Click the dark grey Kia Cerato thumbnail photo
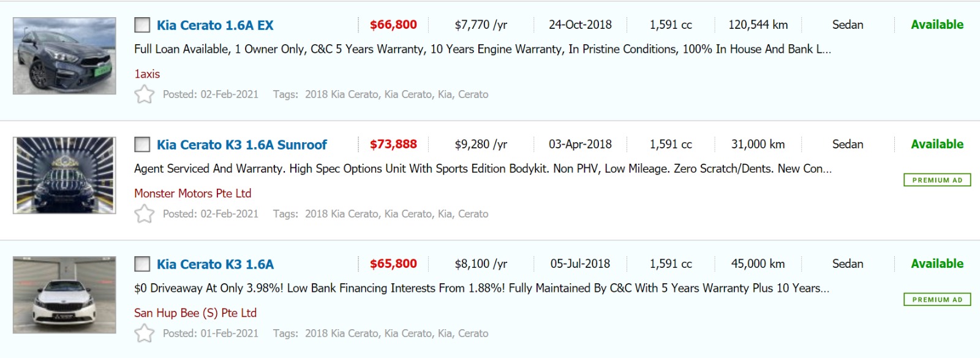The image size is (980, 358). [64, 56]
